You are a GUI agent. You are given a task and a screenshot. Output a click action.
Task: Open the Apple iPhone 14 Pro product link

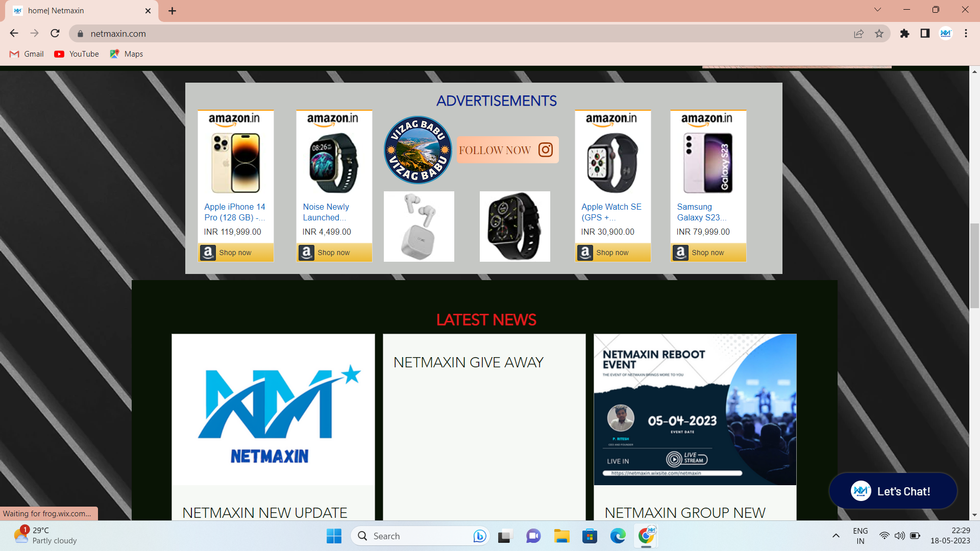pos(234,212)
